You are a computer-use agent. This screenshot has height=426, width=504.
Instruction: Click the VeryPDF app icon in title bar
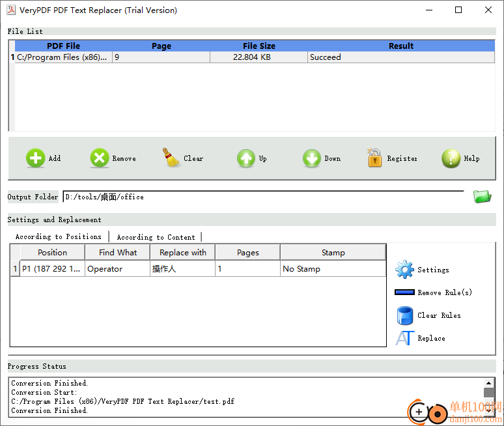pyautogui.click(x=11, y=10)
